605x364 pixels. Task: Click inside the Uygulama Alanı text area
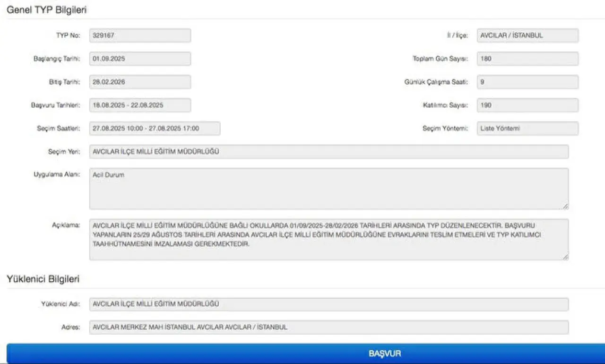pyautogui.click(x=328, y=189)
